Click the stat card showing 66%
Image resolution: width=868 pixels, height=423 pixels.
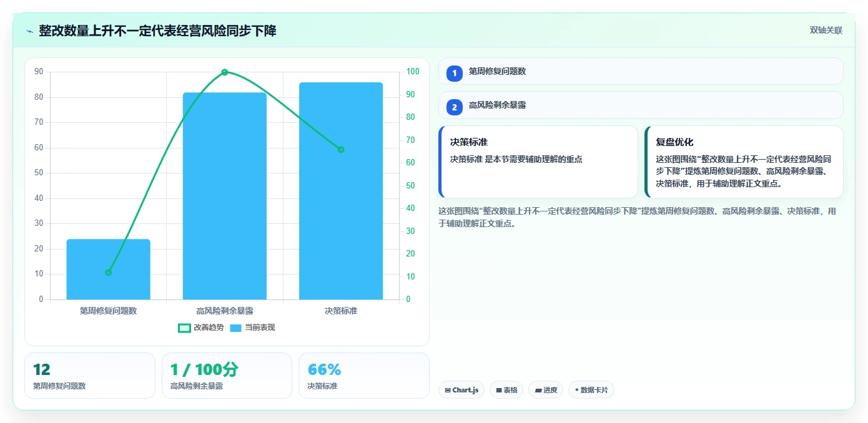tap(364, 376)
